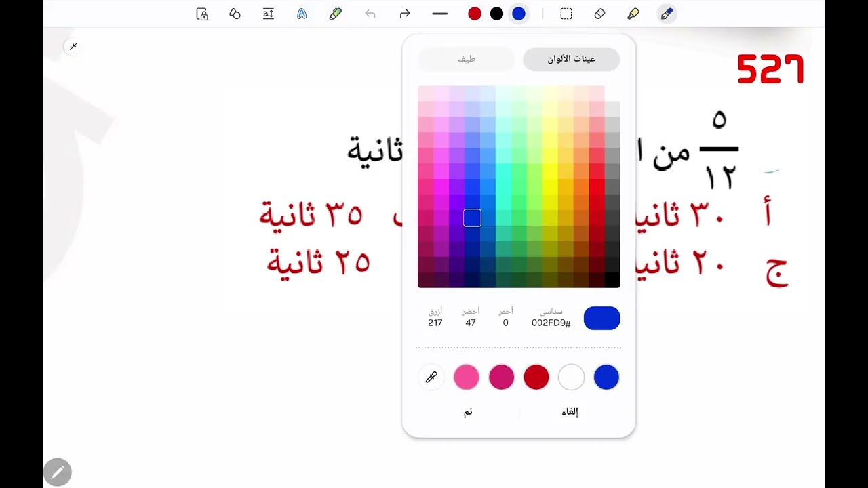
Task: Choose the lasso selection tool
Action: [566, 14]
